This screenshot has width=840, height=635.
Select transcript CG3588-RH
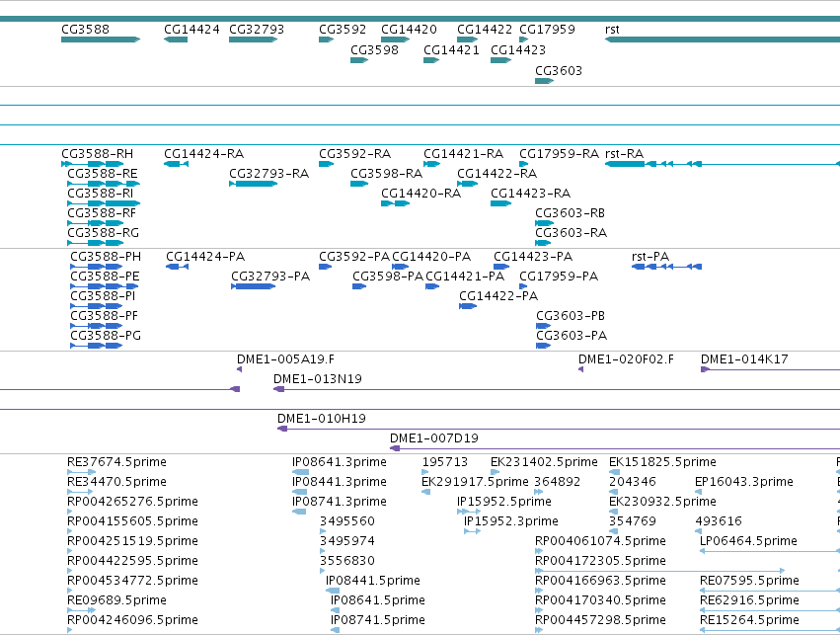(x=93, y=164)
